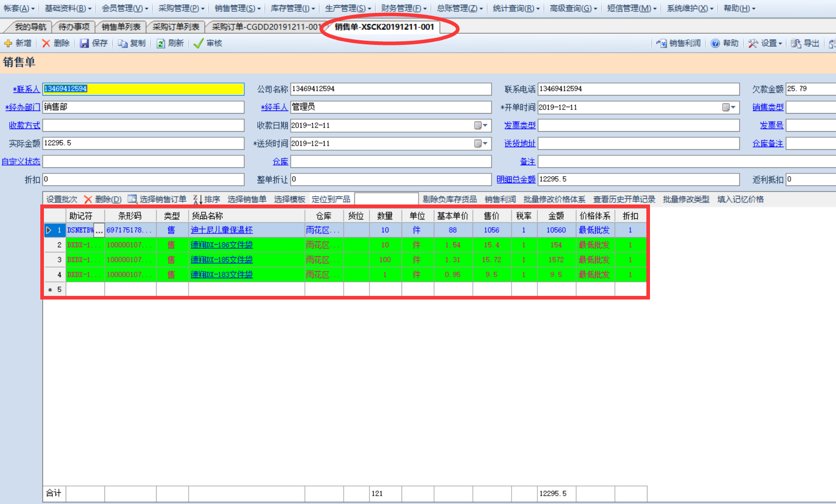Click the 发票类型 link
Viewport: 836px width, 504px height.
(x=520, y=125)
